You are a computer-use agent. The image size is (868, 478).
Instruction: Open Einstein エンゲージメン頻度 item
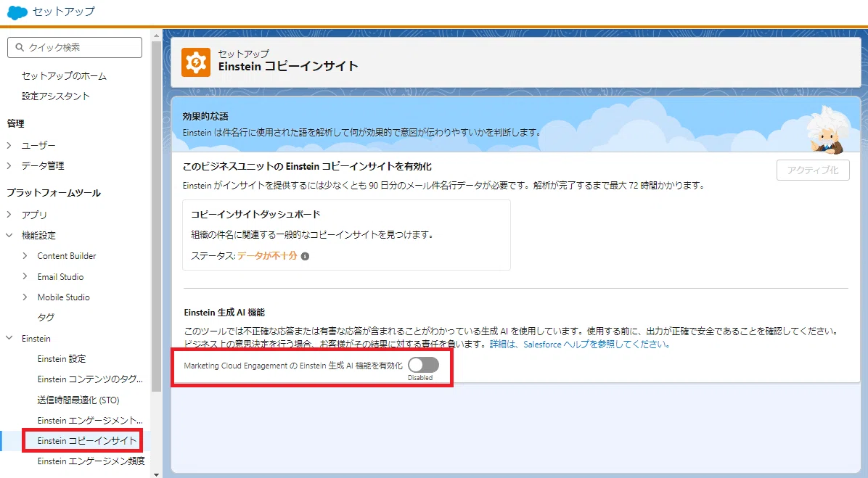coord(91,461)
